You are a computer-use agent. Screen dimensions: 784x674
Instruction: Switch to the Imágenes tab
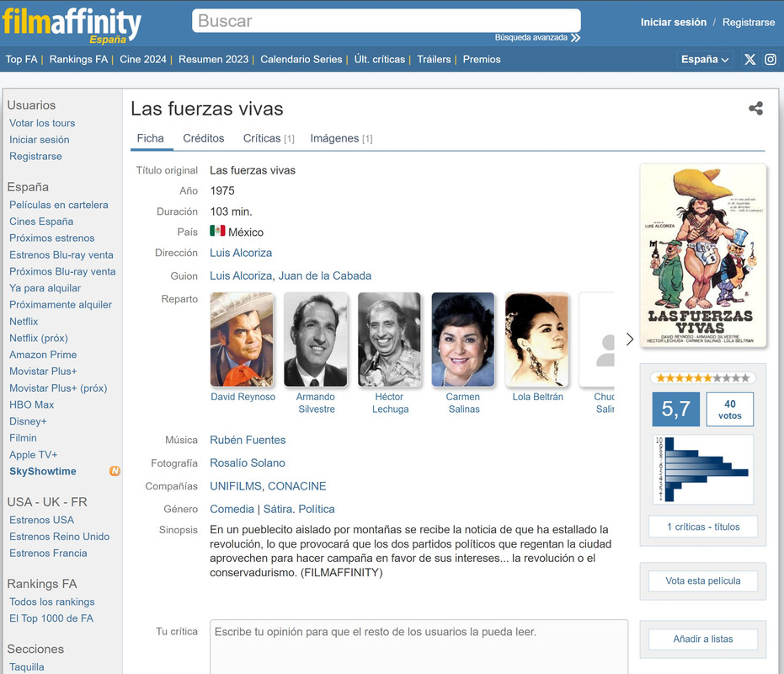pos(341,138)
